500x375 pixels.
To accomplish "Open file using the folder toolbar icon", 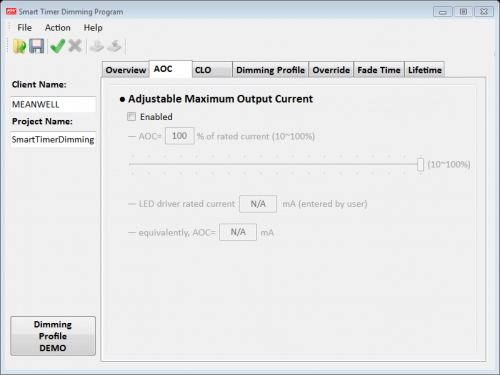I will pos(19,46).
